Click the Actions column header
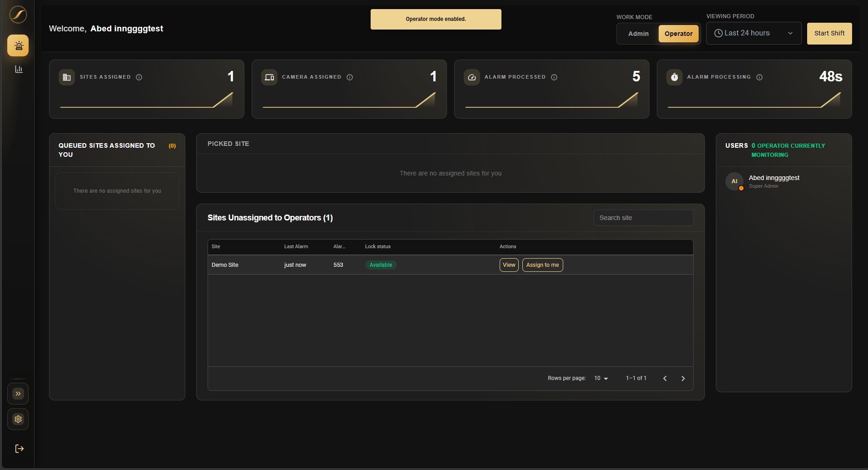The width and height of the screenshot is (868, 470). tap(508, 246)
